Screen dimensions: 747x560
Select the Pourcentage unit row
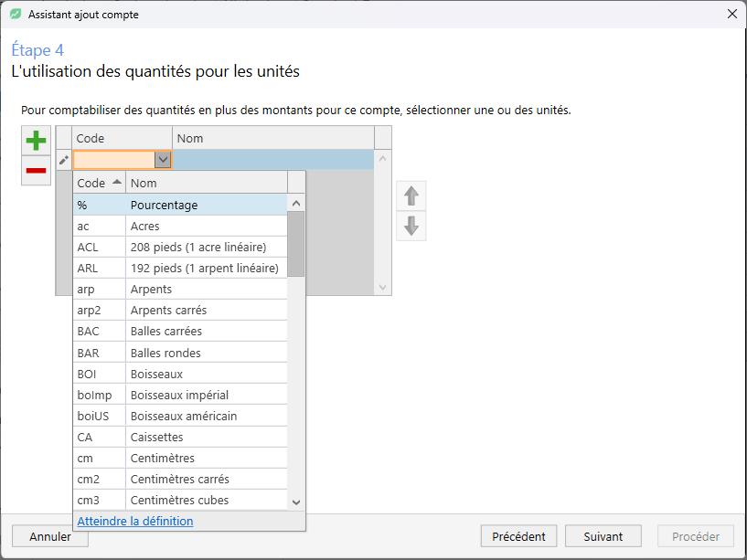[180, 205]
